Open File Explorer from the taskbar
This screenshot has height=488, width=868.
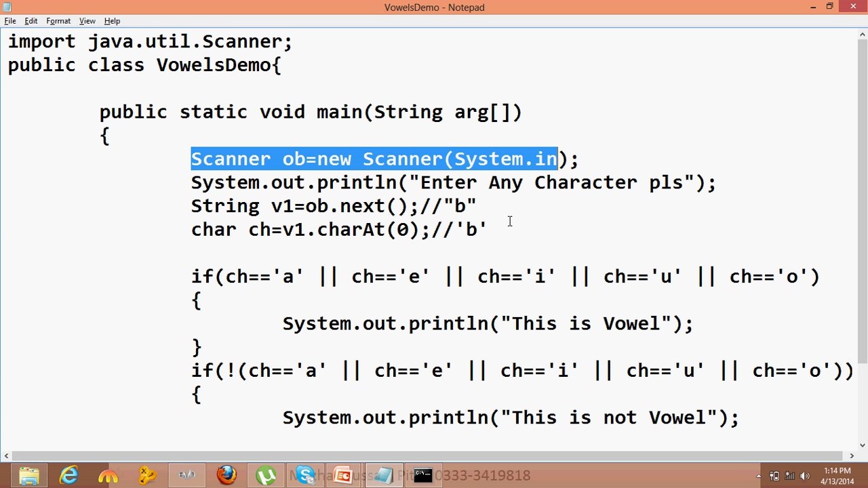pos(30,476)
